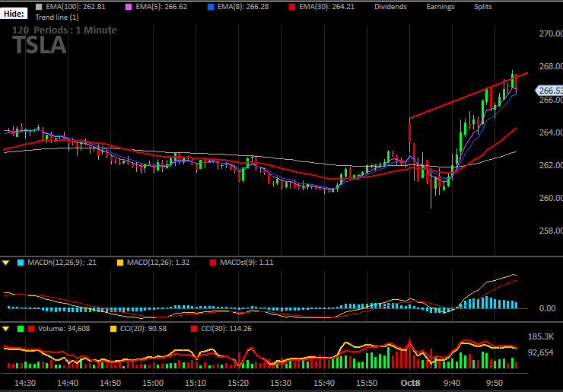
Task: Select the CCI(20): 90.58 label
Action: pos(143,329)
